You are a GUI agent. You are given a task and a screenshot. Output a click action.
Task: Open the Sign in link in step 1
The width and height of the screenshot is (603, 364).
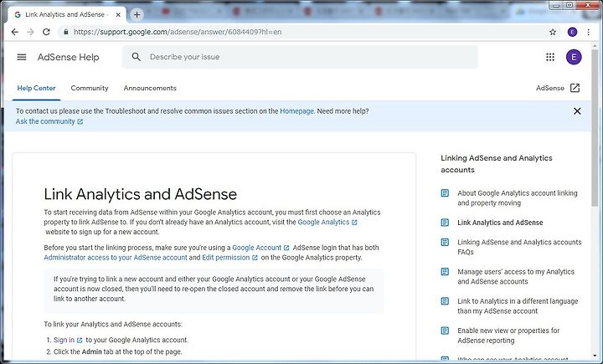pyautogui.click(x=68, y=341)
